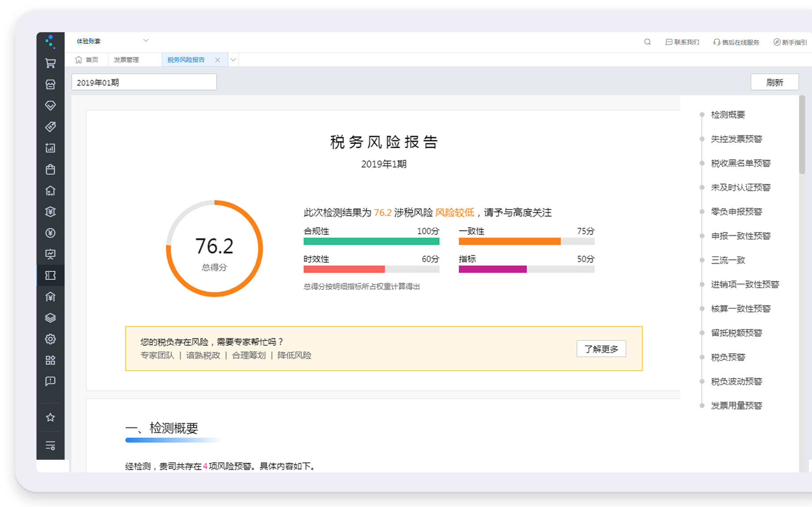Jump to 核算一致性预警 in outline

coord(741,309)
